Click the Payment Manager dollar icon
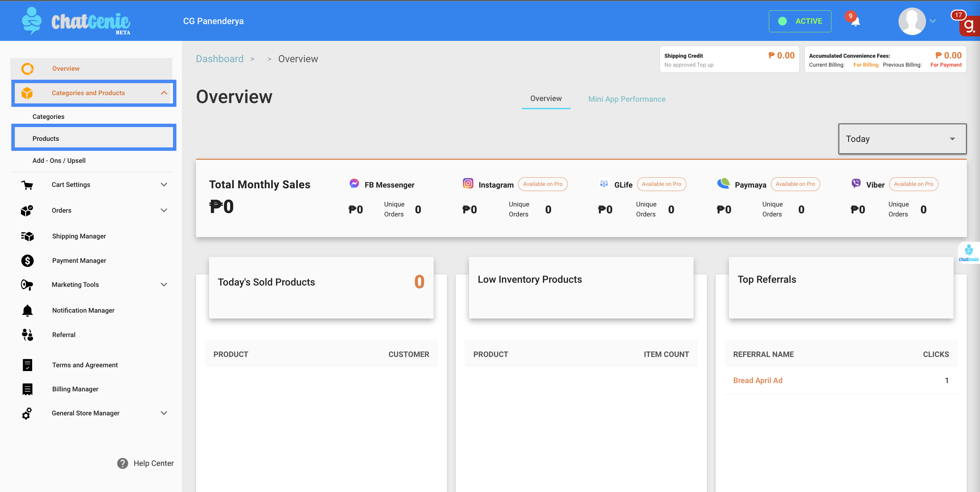The image size is (980, 492). tap(28, 260)
